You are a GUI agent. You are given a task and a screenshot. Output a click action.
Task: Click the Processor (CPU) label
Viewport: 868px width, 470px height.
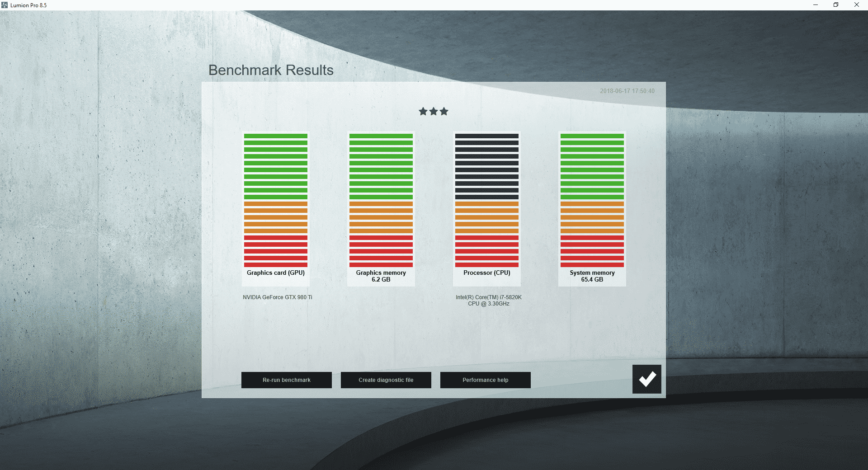pos(487,273)
